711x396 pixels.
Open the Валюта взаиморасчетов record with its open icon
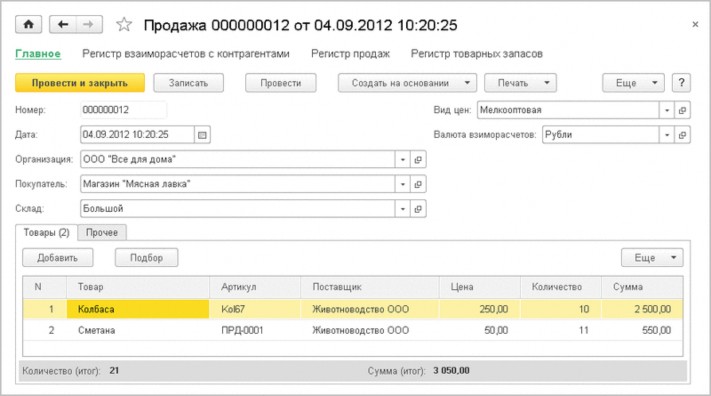click(682, 135)
